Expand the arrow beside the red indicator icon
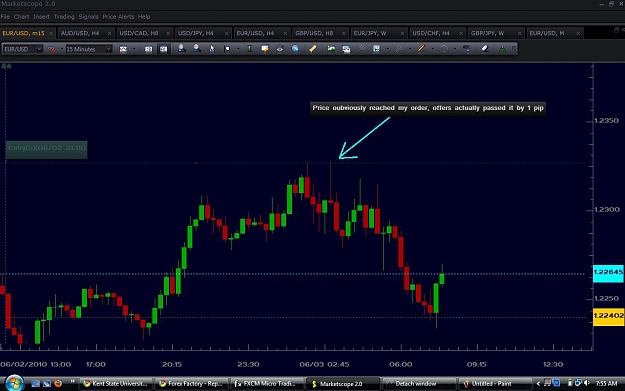 click(61, 49)
